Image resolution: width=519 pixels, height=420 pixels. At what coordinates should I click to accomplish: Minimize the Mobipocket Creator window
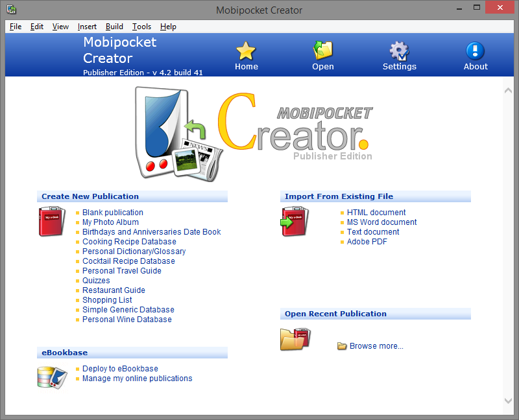click(x=459, y=8)
